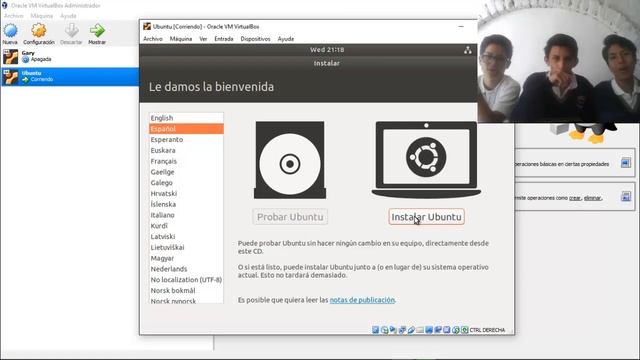
Task: Click the mouse integration status bar icon
Action: point(456,330)
